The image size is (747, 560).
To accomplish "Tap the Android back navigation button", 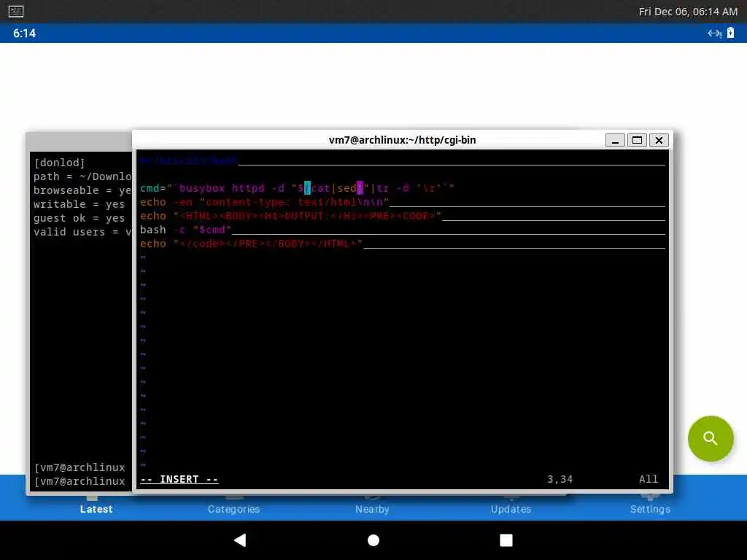I will [x=240, y=540].
